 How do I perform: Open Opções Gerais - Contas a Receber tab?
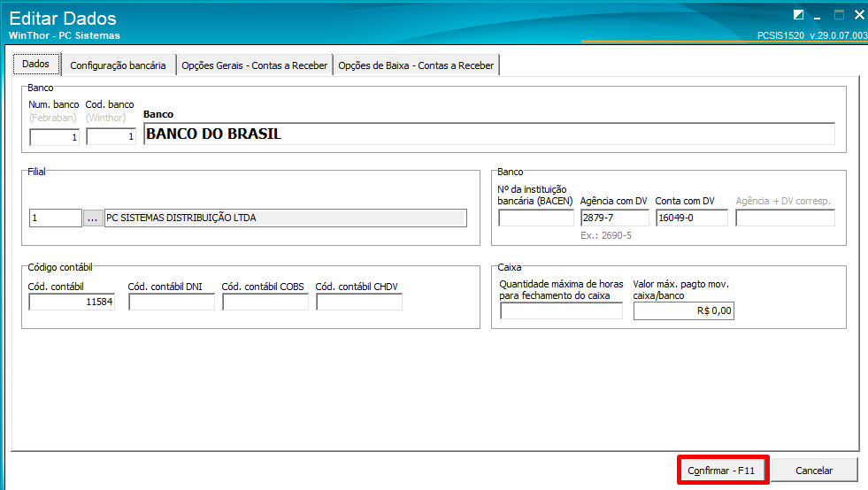pos(255,65)
